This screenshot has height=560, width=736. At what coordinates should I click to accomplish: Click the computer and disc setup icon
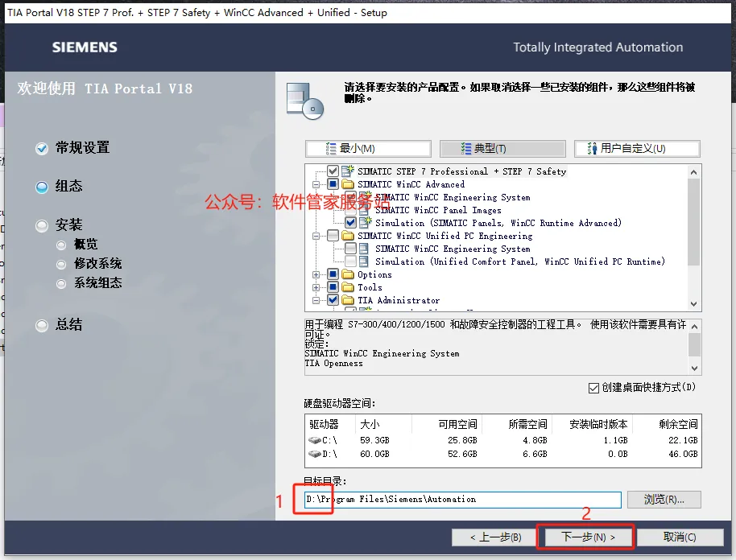tap(305, 101)
